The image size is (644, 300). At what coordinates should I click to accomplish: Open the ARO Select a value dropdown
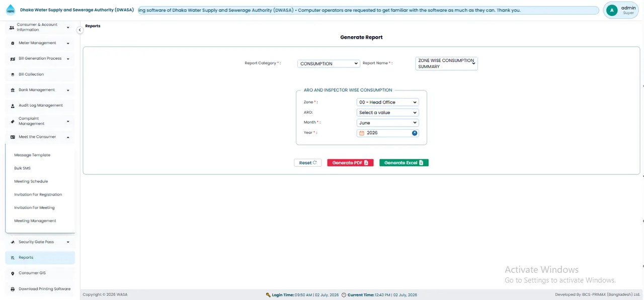387,113
